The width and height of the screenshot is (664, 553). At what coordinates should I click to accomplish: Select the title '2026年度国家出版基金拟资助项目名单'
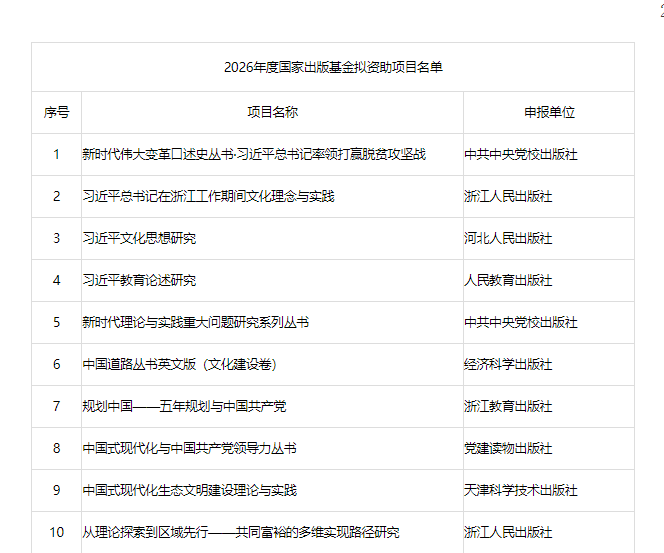333,67
